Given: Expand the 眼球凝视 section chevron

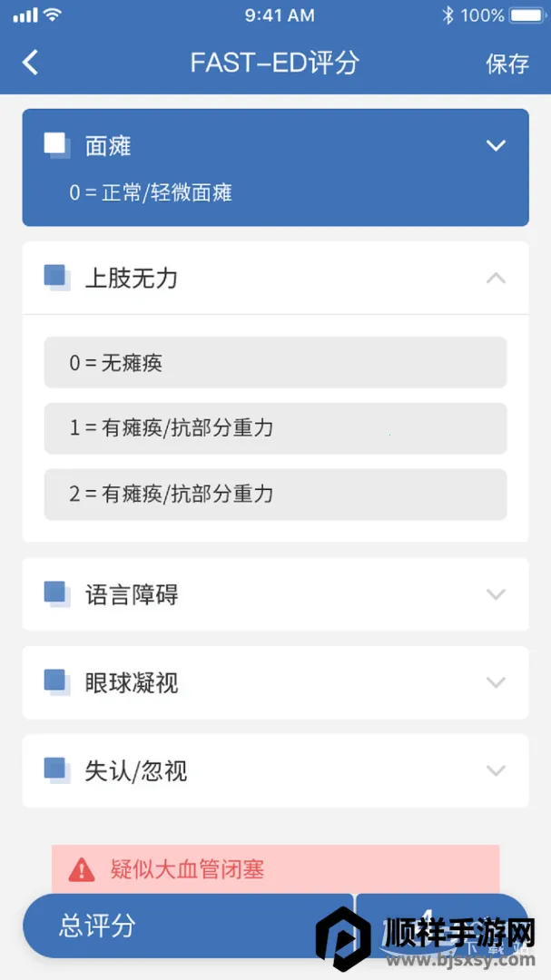Looking at the screenshot, I should [x=496, y=682].
